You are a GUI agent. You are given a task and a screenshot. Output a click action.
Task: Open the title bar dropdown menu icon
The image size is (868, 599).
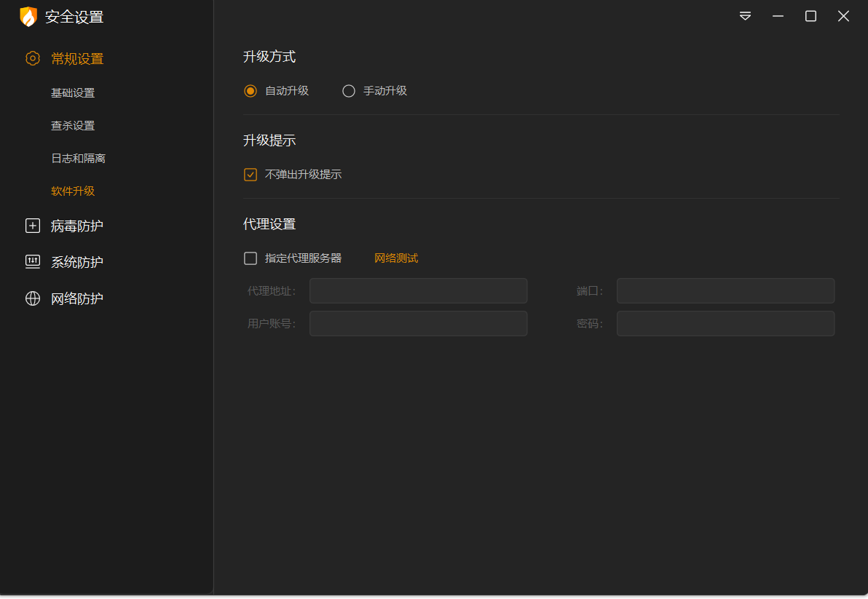tap(745, 16)
